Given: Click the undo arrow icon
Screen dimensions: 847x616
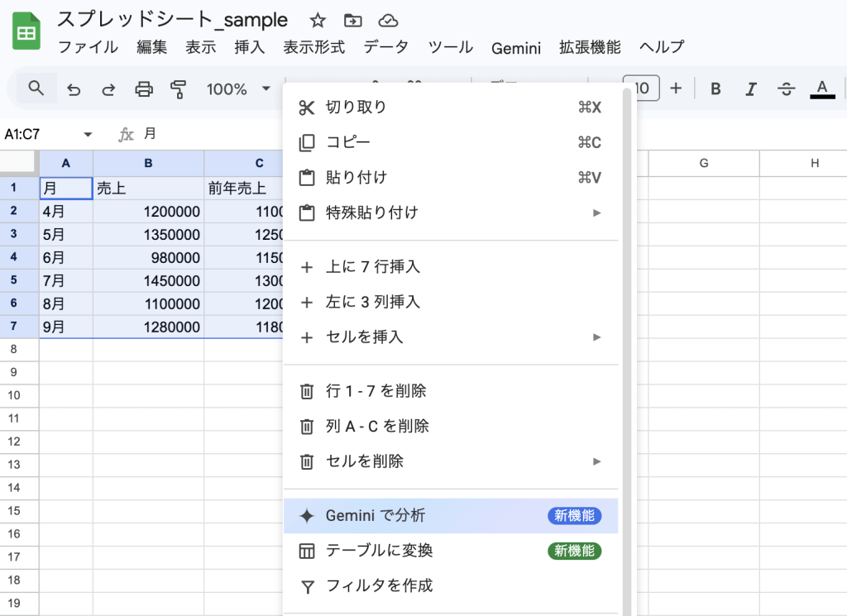Looking at the screenshot, I should (74, 89).
